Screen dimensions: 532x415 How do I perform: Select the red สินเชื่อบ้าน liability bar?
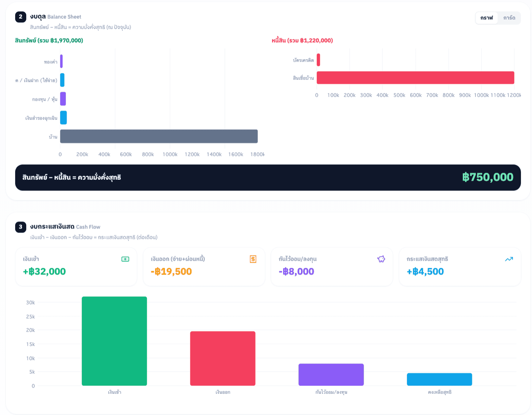(x=415, y=78)
